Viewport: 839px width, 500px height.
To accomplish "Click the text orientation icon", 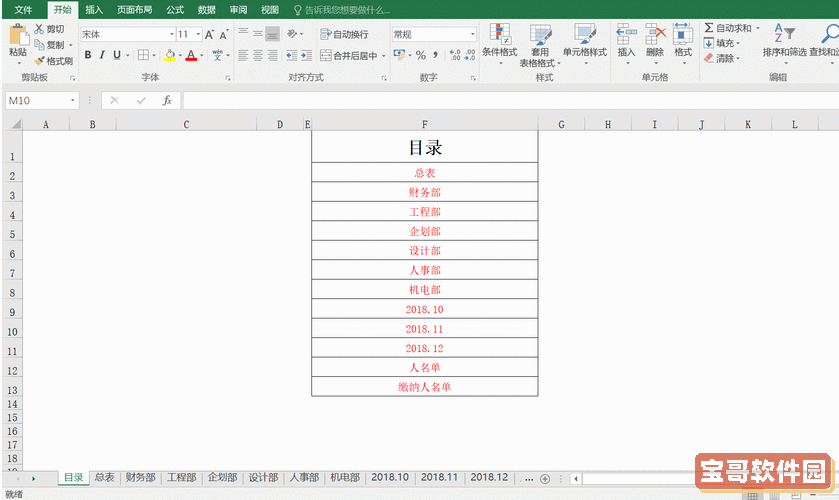I will point(292,34).
